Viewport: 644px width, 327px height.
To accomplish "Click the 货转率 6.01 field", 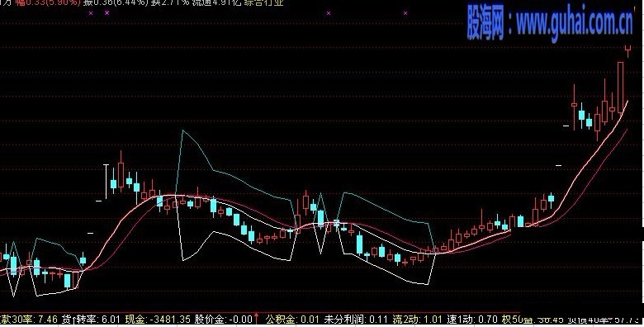I will click(91, 320).
